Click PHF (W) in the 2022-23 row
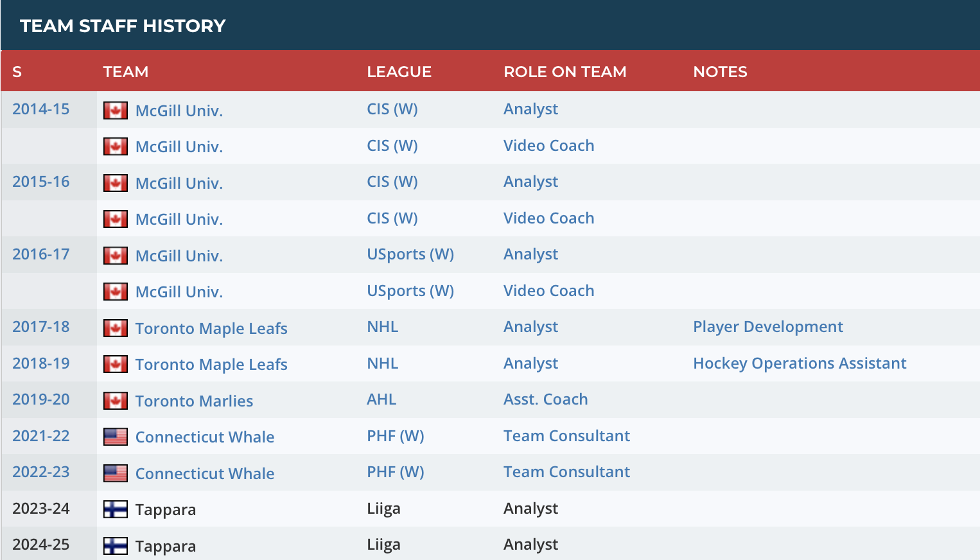Image resolution: width=980 pixels, height=560 pixels. [x=395, y=471]
